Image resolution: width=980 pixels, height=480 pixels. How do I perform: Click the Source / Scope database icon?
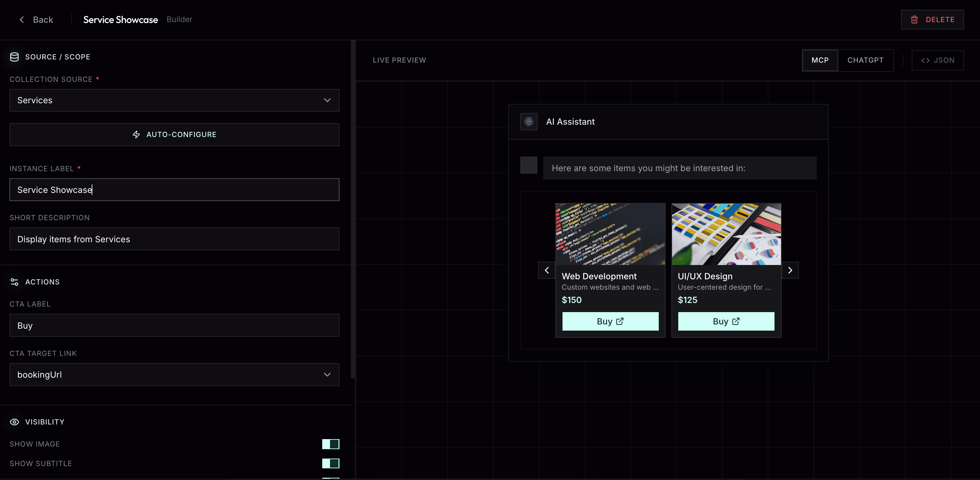tap(14, 57)
